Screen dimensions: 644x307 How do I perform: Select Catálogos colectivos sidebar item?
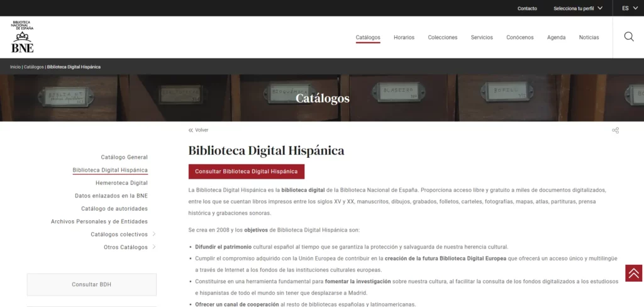coord(119,234)
